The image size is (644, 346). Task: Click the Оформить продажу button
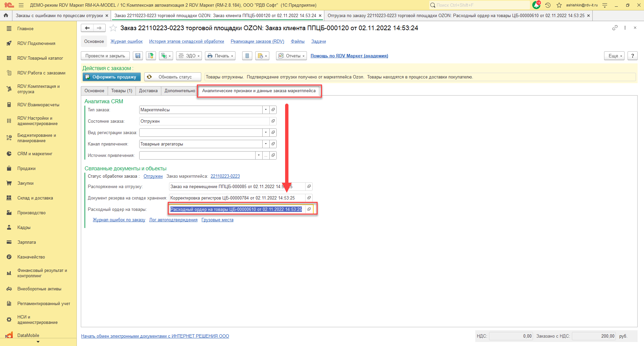tap(111, 77)
